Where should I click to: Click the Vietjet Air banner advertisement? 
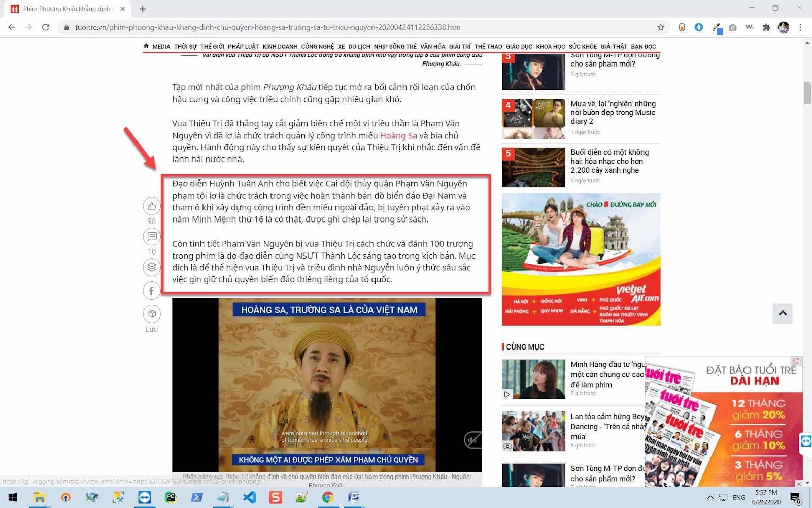(581, 259)
